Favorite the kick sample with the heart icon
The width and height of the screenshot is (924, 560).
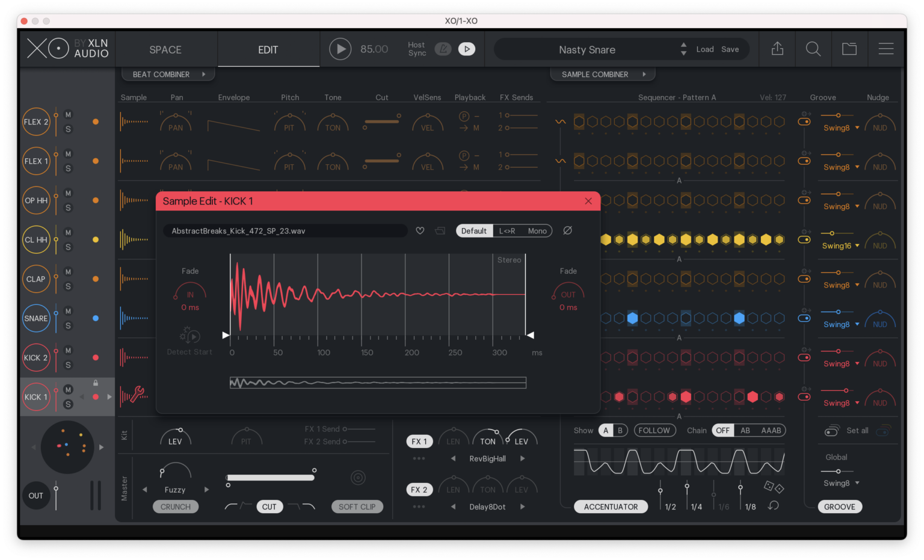click(x=420, y=230)
